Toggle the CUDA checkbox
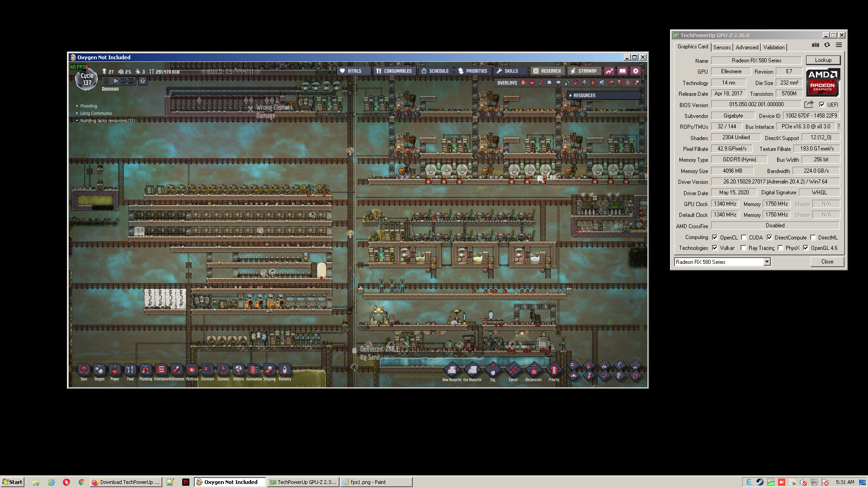868x488 pixels. [744, 237]
